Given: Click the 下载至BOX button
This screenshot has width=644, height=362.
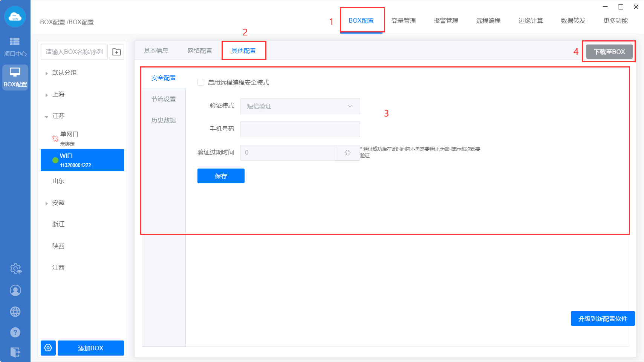Looking at the screenshot, I should point(609,52).
